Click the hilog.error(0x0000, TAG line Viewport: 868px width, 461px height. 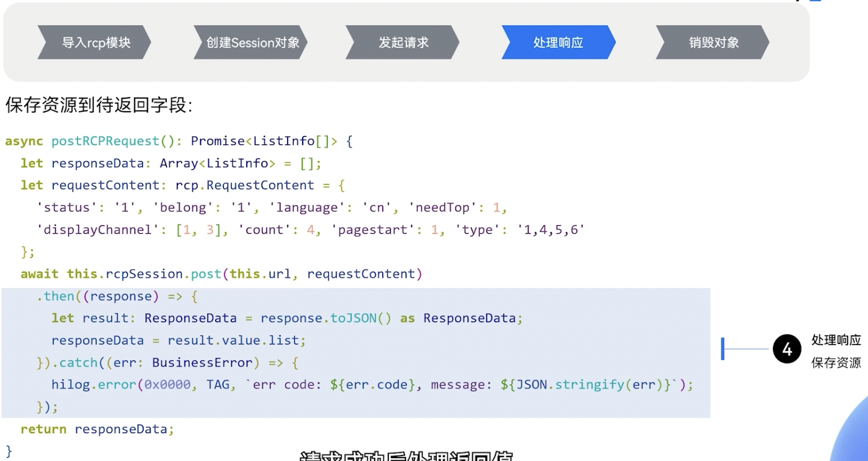click(x=372, y=385)
